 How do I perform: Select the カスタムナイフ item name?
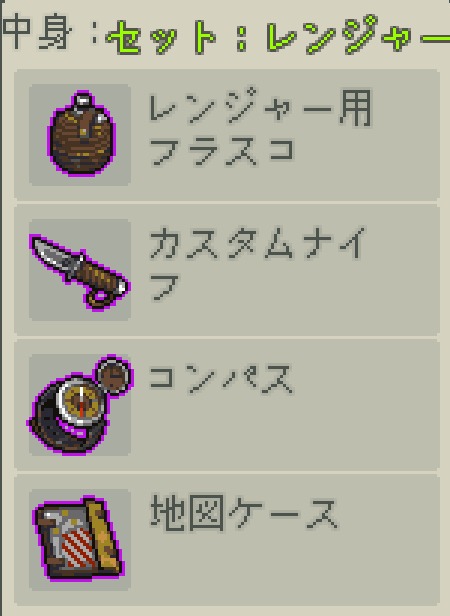(257, 264)
